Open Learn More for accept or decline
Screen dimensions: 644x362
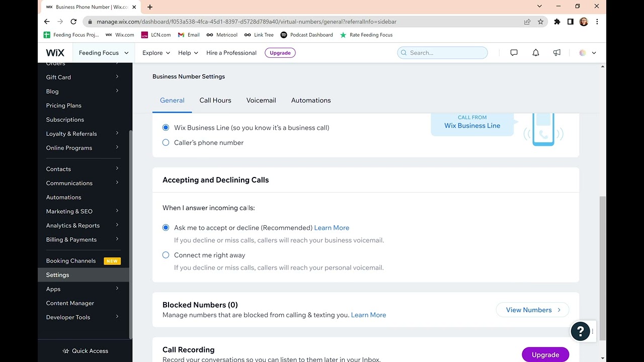pyautogui.click(x=332, y=228)
